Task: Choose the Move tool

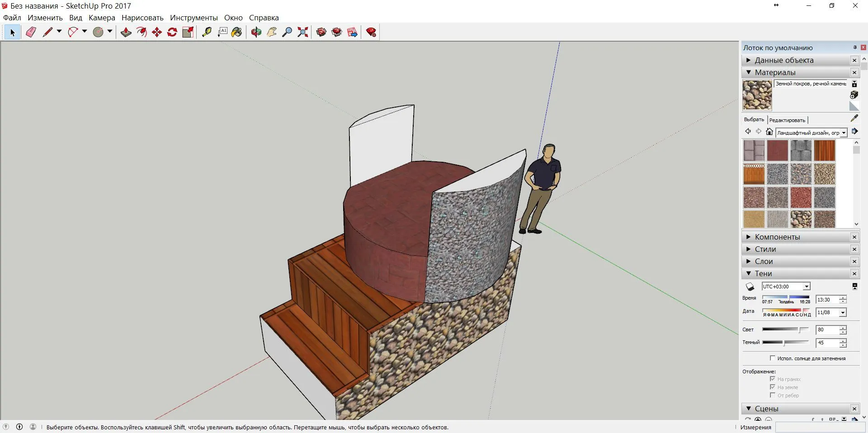Action: coord(157,32)
